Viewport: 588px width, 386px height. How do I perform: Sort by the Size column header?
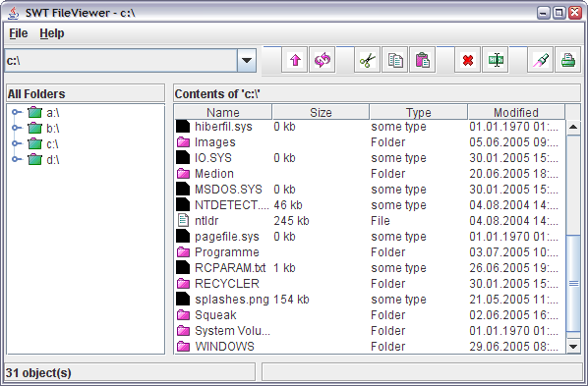click(x=321, y=112)
